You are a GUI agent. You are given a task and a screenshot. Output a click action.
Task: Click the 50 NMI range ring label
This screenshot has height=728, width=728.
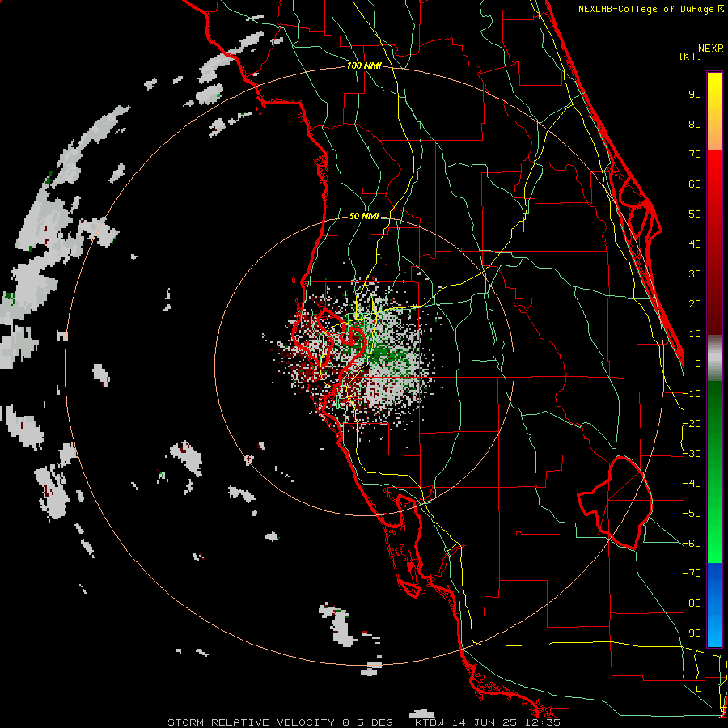pyautogui.click(x=364, y=216)
